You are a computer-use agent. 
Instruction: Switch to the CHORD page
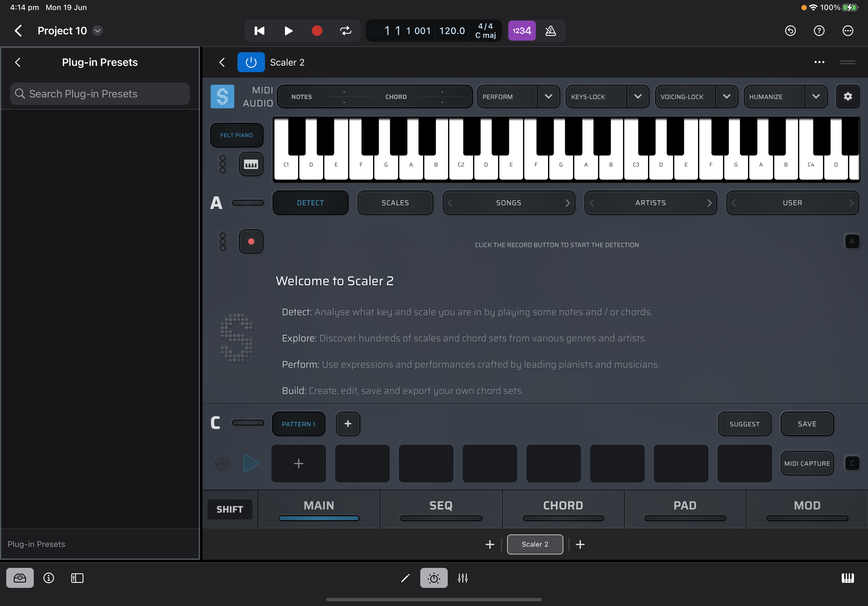pyautogui.click(x=563, y=509)
